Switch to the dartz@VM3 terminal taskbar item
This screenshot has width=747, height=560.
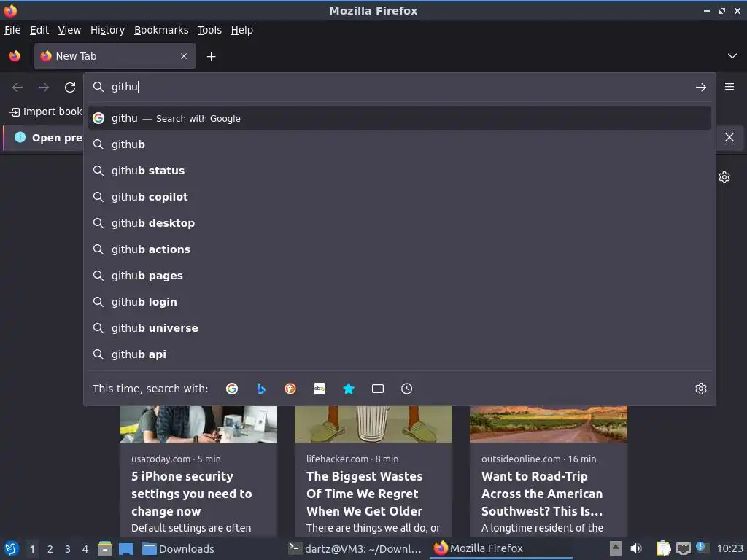355,548
